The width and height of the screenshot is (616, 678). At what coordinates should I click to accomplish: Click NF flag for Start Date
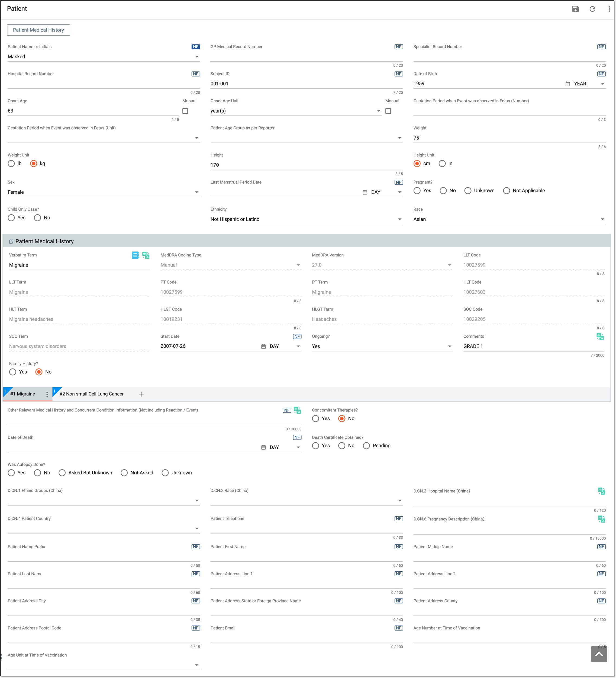click(297, 337)
